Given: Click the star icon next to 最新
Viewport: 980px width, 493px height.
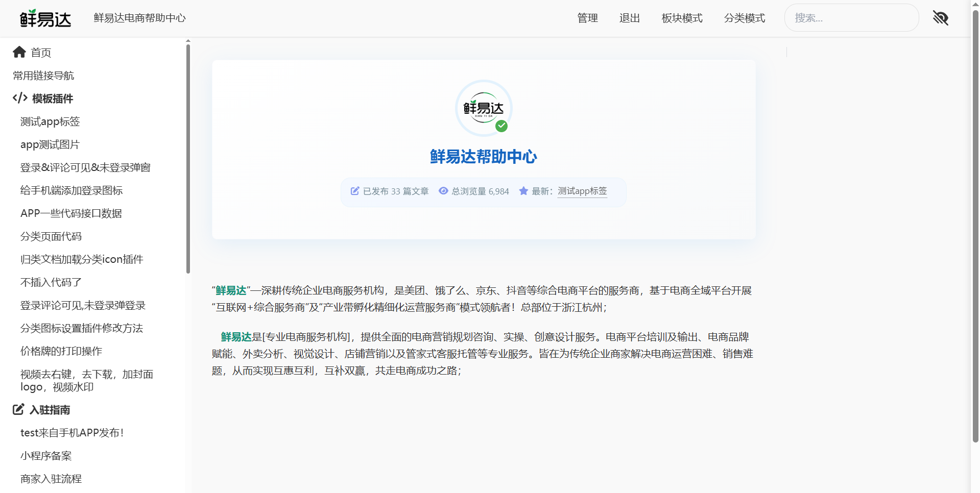Looking at the screenshot, I should (x=523, y=191).
